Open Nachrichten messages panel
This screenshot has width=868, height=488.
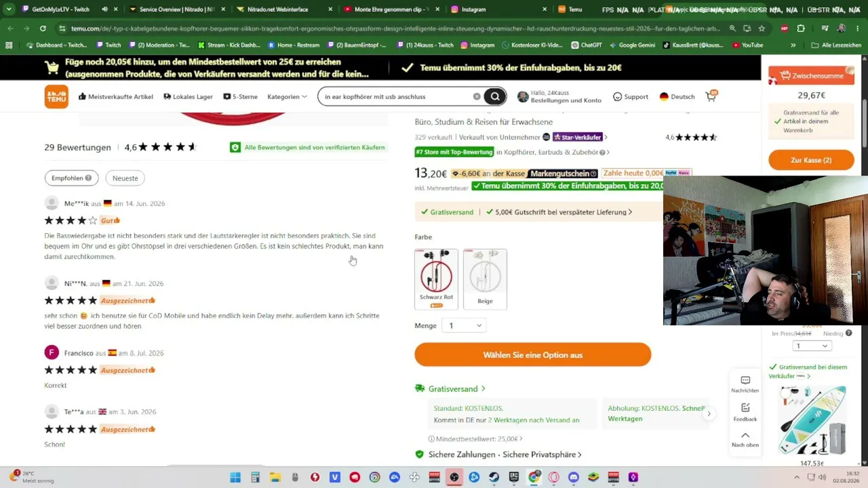[x=745, y=384]
